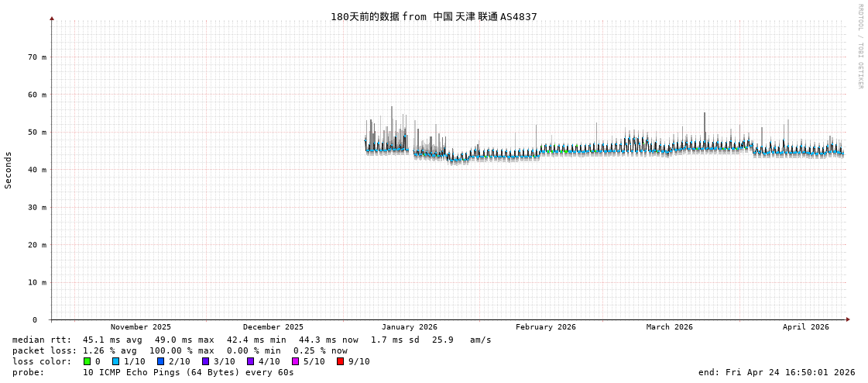Click the January 2026 x-axis label
868x383 pixels.
(x=409, y=327)
